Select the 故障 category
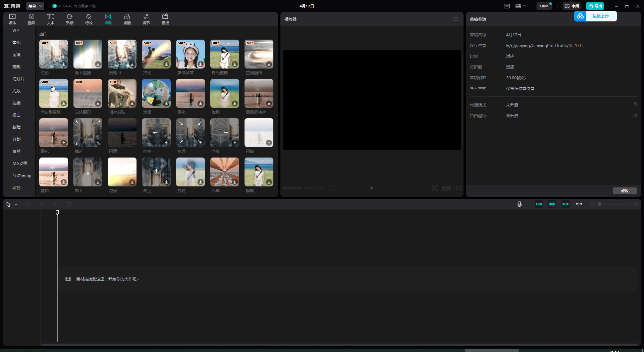 pyautogui.click(x=16, y=127)
